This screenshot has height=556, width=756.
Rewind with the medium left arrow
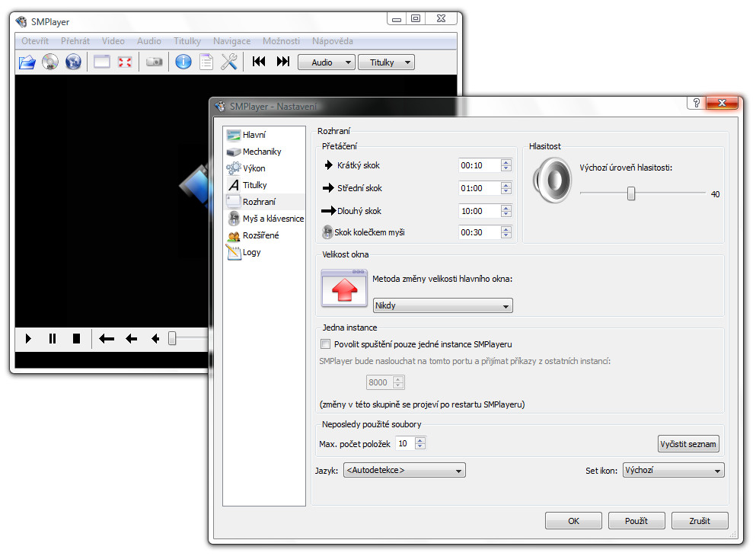(131, 339)
